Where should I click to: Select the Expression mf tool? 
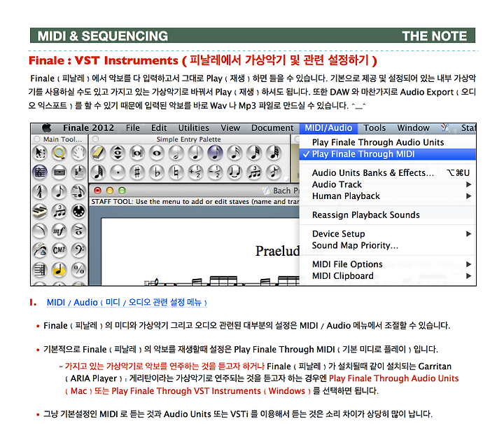point(59,231)
